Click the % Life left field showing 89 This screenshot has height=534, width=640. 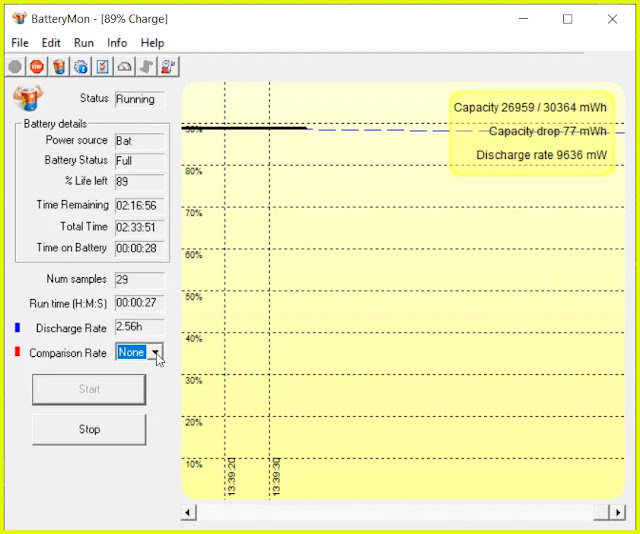point(140,181)
